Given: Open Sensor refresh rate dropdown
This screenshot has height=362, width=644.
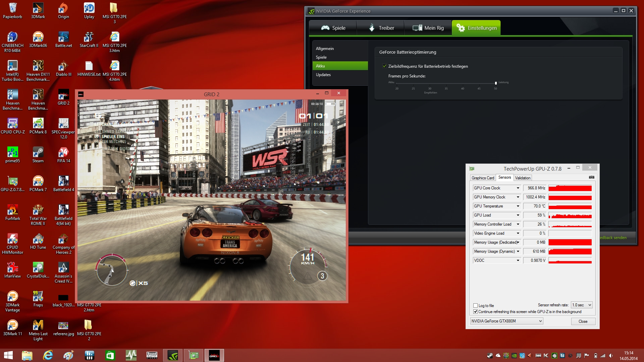Looking at the screenshot, I should click(x=582, y=305).
